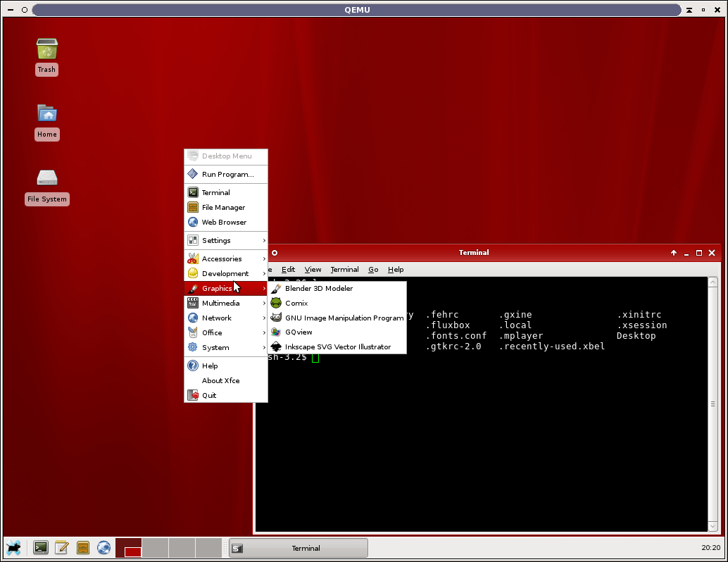
Task: Expand the Development submenu arrow
Action: click(264, 273)
